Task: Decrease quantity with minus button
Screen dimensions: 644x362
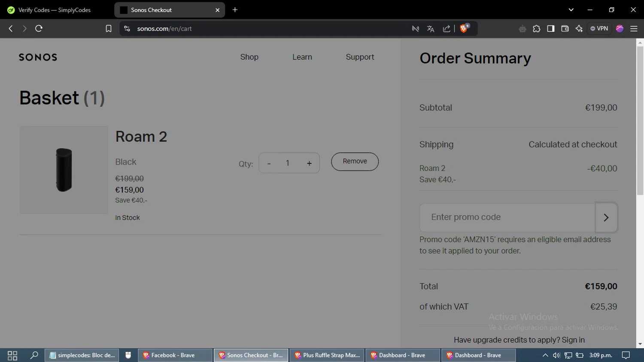Action: (x=269, y=163)
